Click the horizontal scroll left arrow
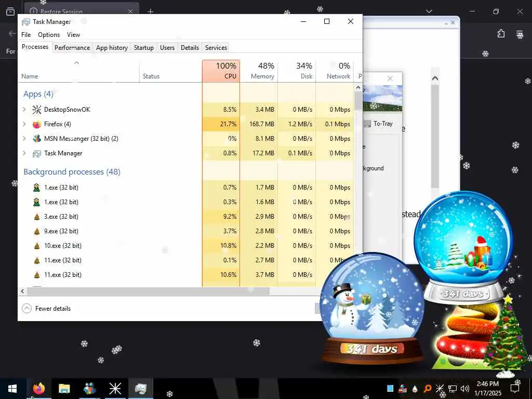The height and width of the screenshot is (399, 532). tap(22, 291)
